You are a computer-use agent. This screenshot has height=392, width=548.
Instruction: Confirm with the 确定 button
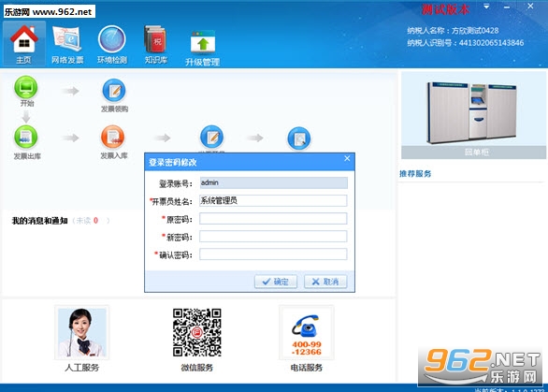pos(276,282)
